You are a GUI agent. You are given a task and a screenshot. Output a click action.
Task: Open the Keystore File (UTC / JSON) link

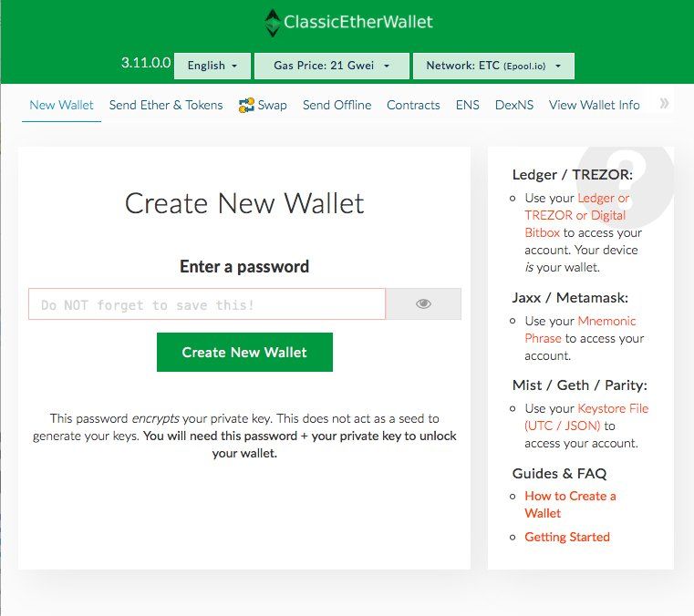(x=586, y=417)
